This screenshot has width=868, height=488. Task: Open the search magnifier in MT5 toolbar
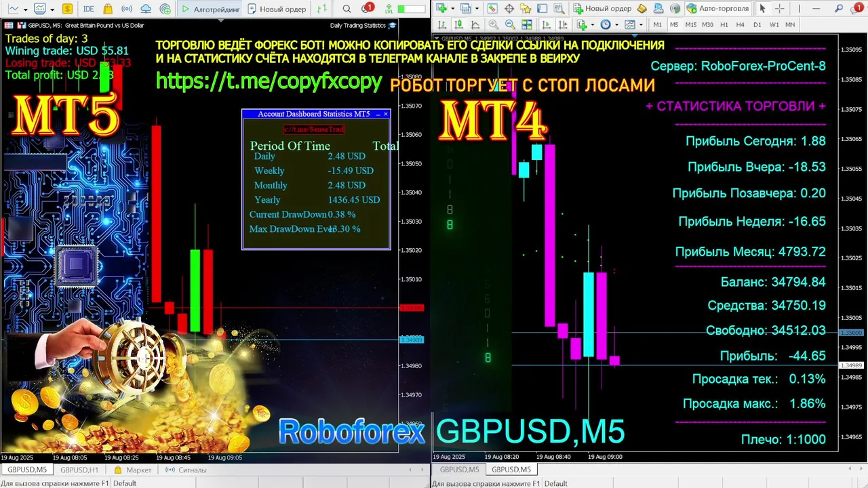pyautogui.click(x=347, y=9)
